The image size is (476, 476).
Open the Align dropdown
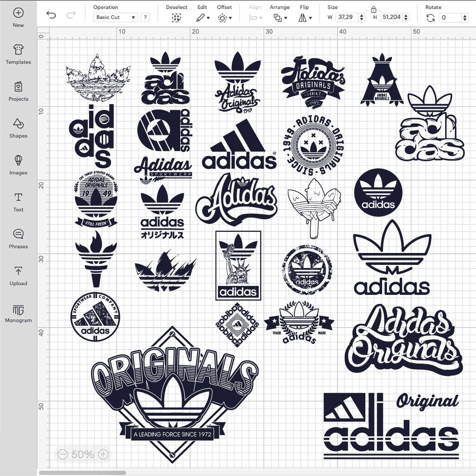coord(255,18)
